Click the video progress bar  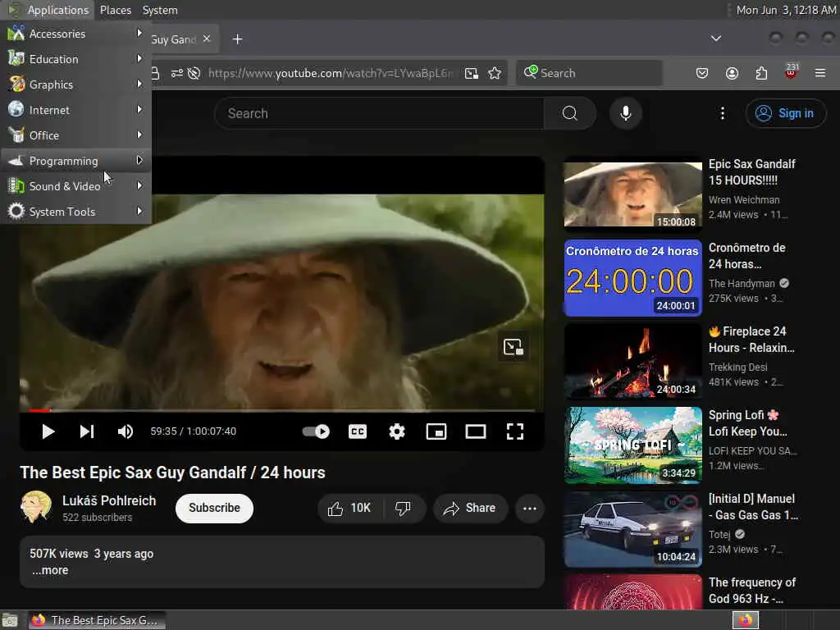(282, 410)
